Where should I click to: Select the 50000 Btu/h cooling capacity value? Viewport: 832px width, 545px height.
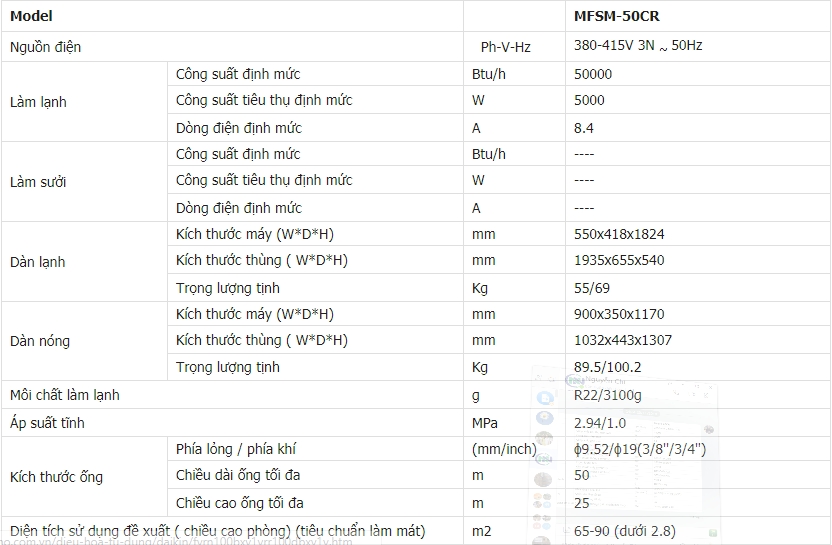coord(593,74)
